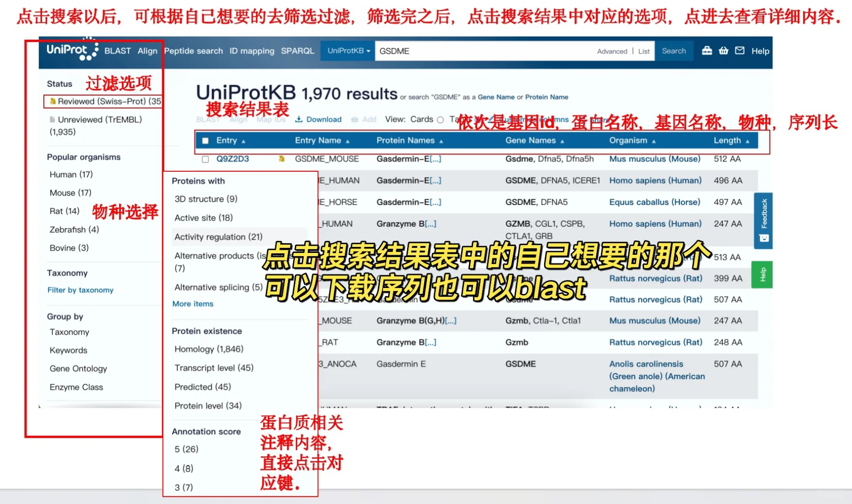Filter results to Rat (14)
This screenshot has height=504, width=852.
[x=64, y=211]
